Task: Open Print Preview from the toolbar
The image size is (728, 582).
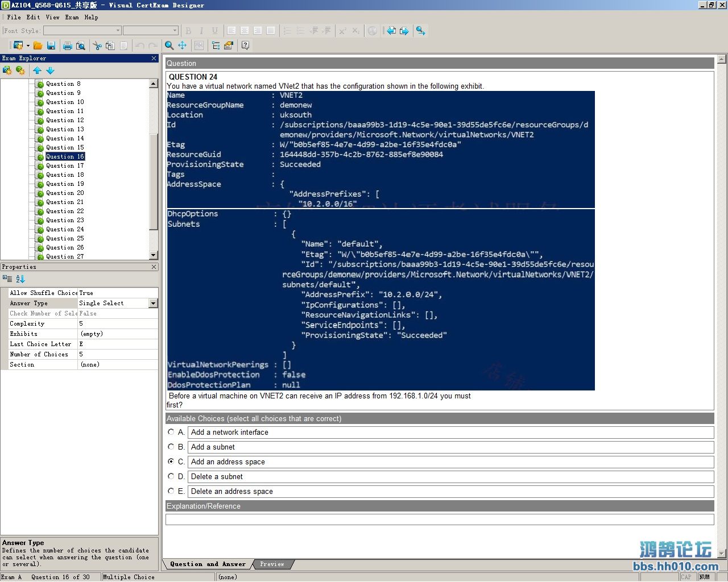Action: tap(81, 45)
